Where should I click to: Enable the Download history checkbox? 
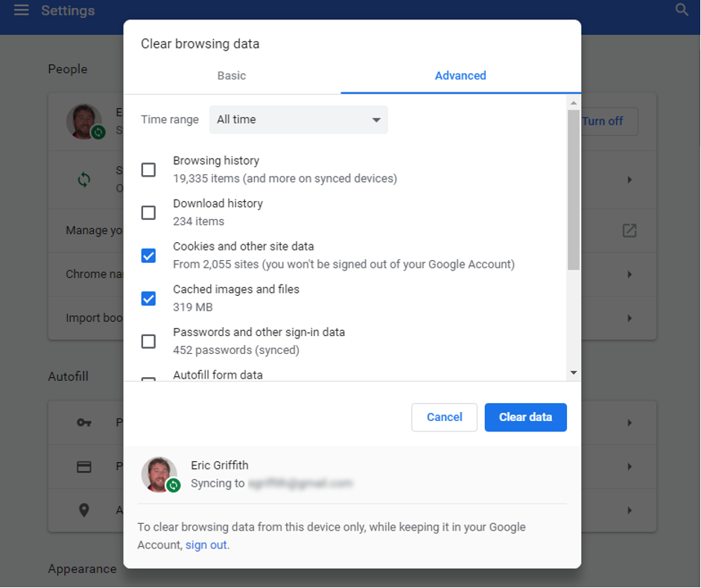[149, 212]
